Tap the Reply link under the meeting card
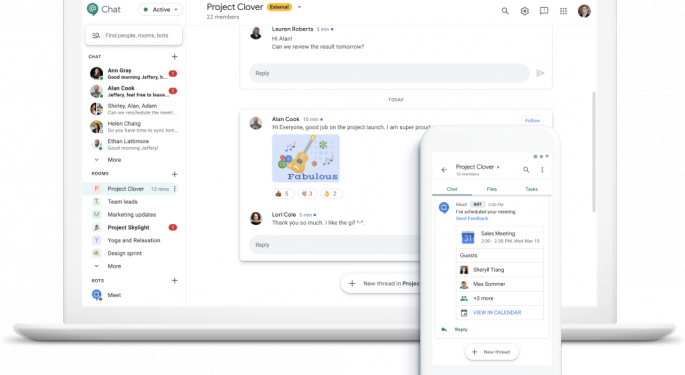685x375 pixels. tap(461, 330)
